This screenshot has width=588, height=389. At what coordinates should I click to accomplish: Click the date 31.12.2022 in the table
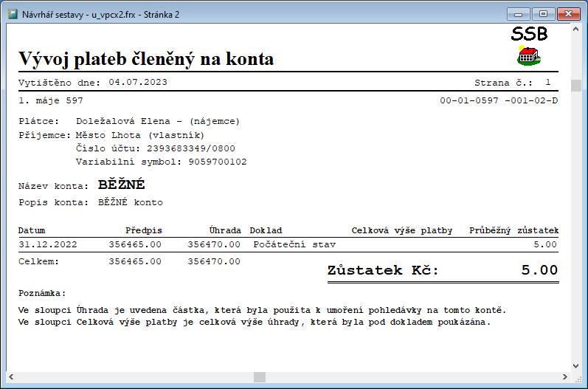pyautogui.click(x=48, y=244)
